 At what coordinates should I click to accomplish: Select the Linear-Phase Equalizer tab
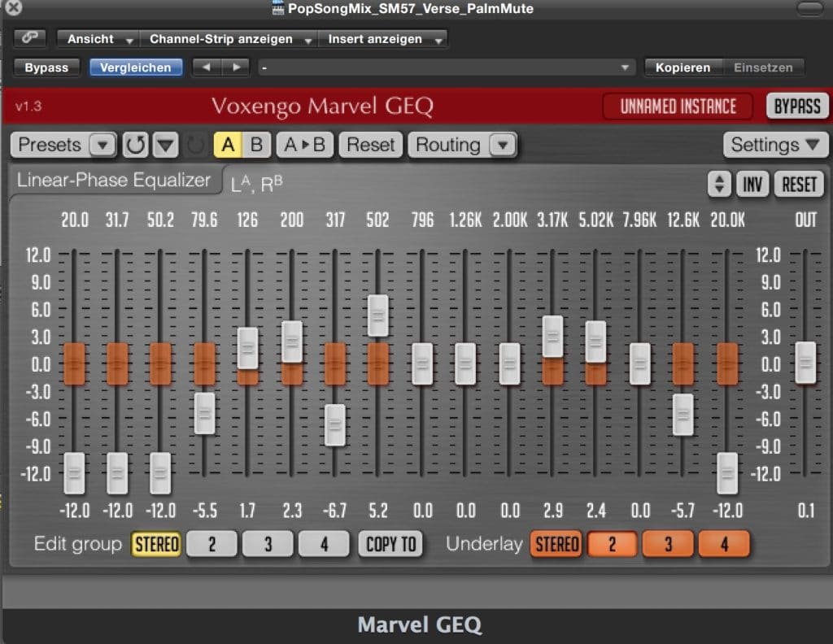pos(114,181)
